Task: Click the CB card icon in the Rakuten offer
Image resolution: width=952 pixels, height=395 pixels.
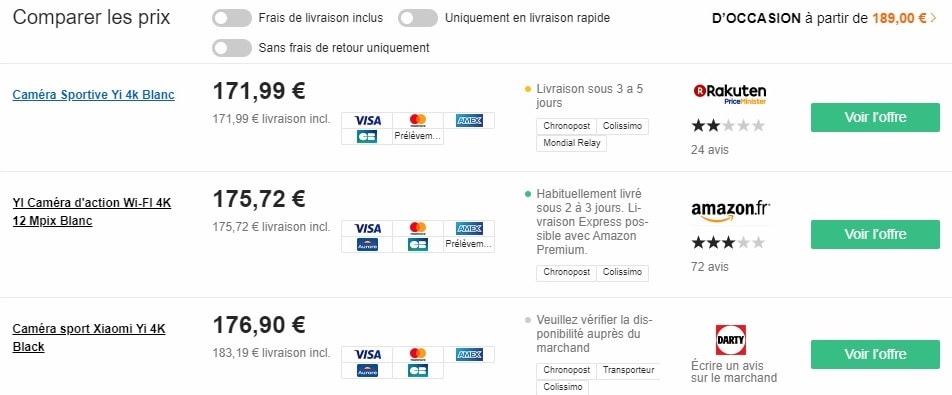Action: click(367, 137)
